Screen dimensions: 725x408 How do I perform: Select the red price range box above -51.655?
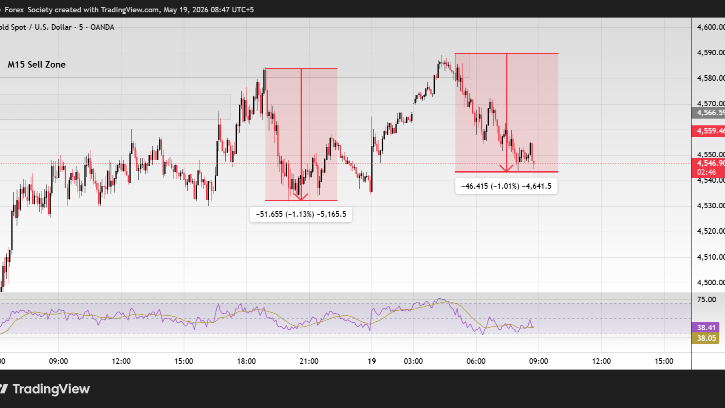(301, 134)
